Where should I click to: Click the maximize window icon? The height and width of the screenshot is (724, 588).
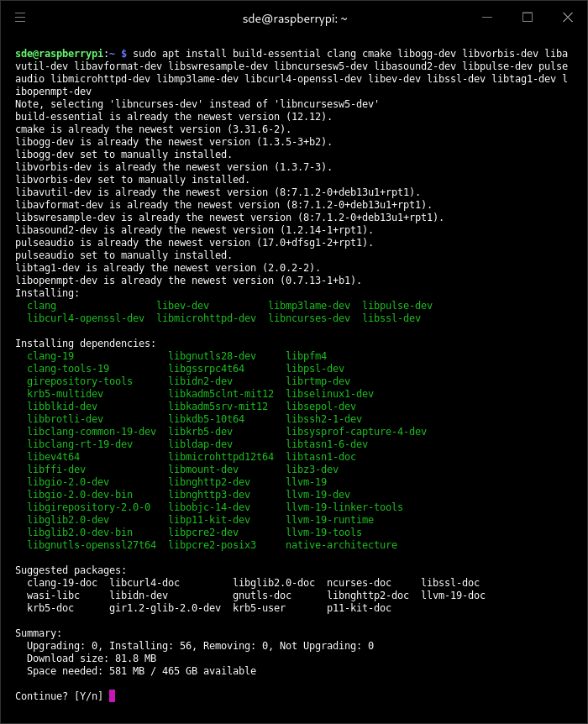click(528, 18)
